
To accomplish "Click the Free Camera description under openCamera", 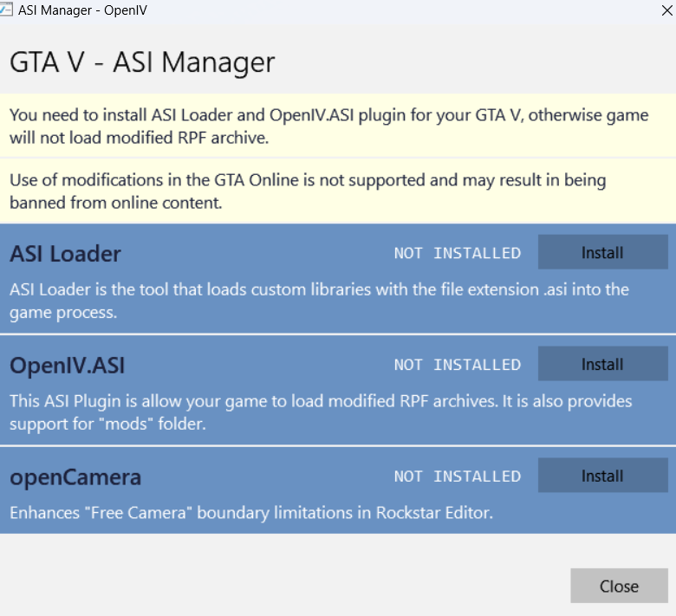I will tap(251, 513).
